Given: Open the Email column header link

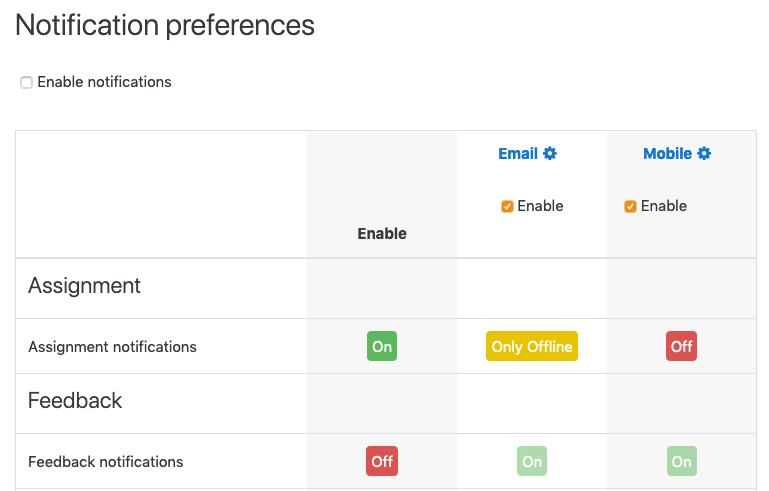Looking at the screenshot, I should [x=518, y=154].
